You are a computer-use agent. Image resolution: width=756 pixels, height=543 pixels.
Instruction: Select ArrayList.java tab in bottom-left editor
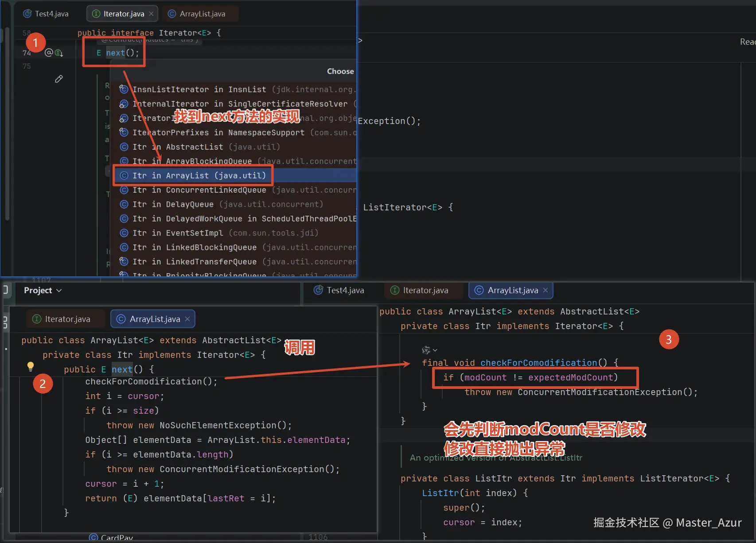coord(153,319)
